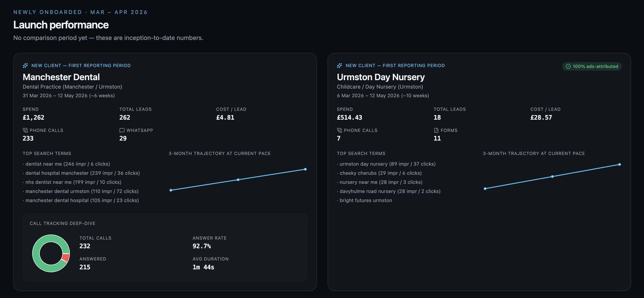Click the Call Tracking Deep-Dive heading

click(62, 223)
